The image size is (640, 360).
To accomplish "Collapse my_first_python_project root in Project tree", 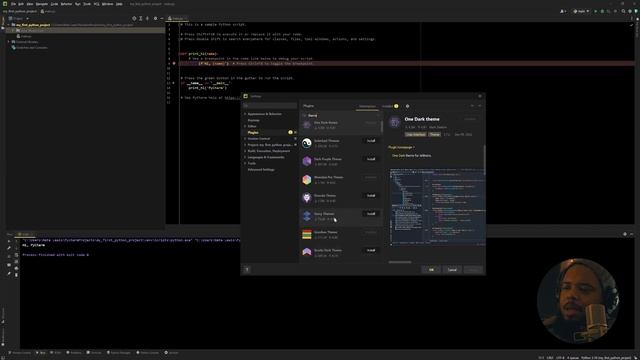I will click(9, 25).
